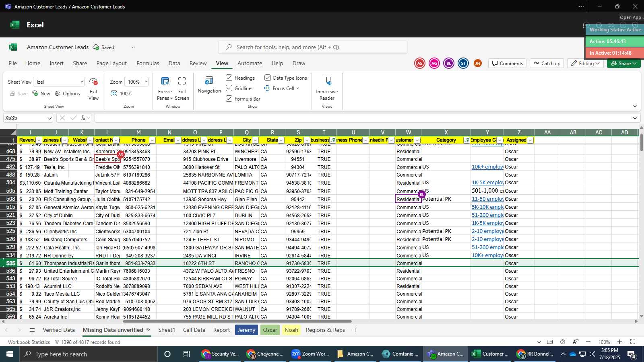Screen dimensions: 644x362
Task: Expand the Focus Cell dropdown arrow
Action: (297, 88)
